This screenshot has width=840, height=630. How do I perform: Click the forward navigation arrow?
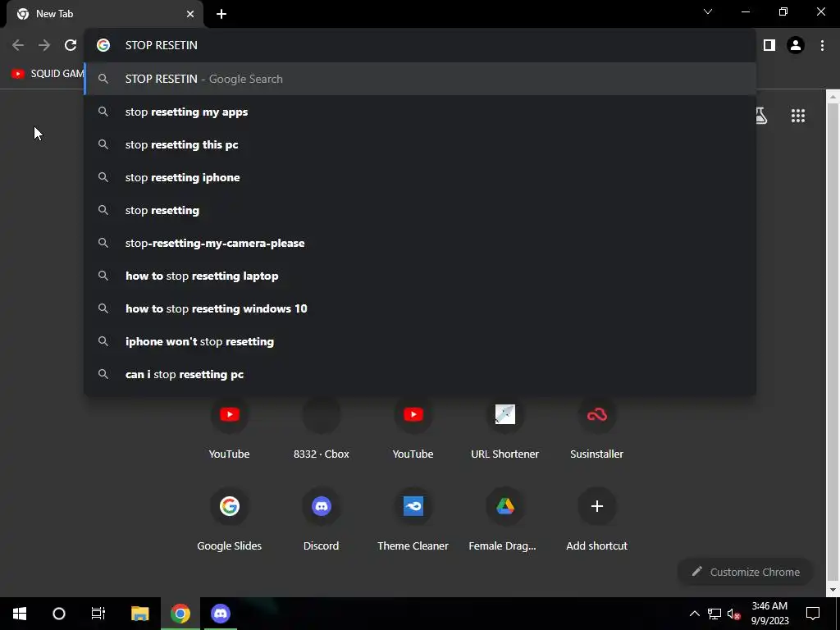(x=44, y=46)
